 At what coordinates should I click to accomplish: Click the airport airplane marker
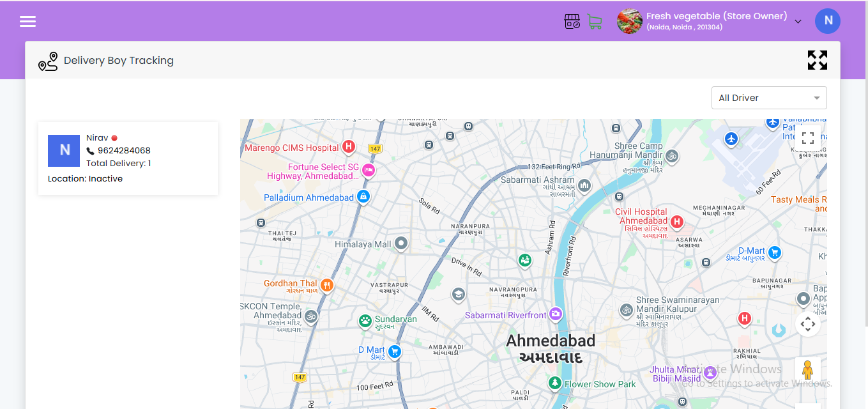(x=731, y=139)
